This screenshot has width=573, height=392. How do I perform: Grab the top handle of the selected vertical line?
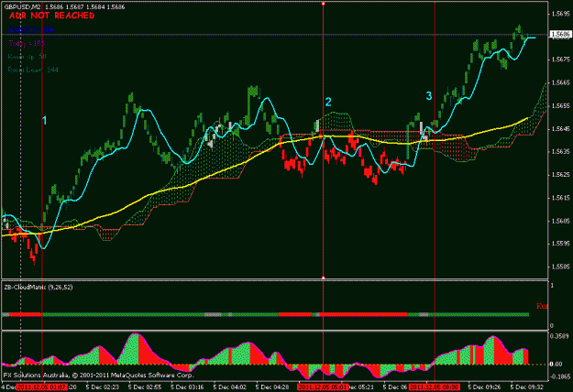(324, 4)
